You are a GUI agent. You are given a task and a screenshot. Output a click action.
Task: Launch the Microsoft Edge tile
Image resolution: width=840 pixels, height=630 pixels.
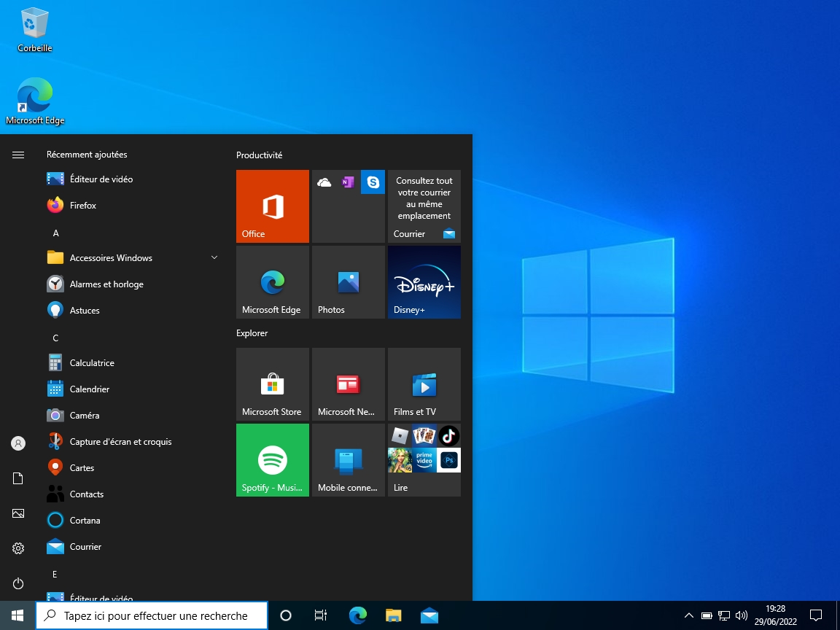[x=272, y=281]
